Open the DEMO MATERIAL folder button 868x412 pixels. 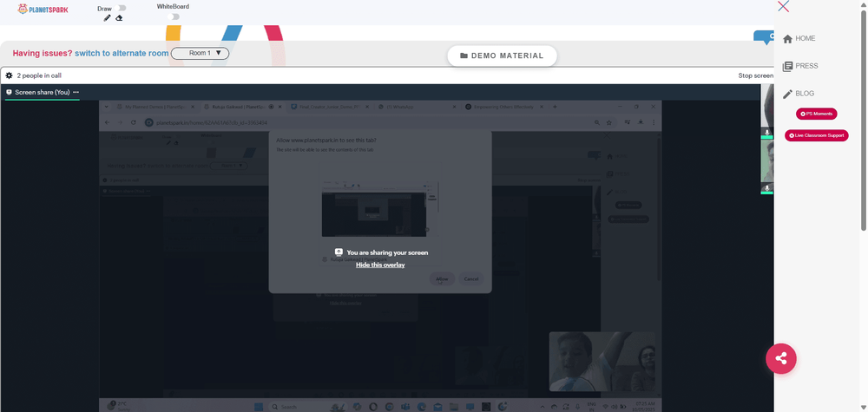pyautogui.click(x=502, y=56)
